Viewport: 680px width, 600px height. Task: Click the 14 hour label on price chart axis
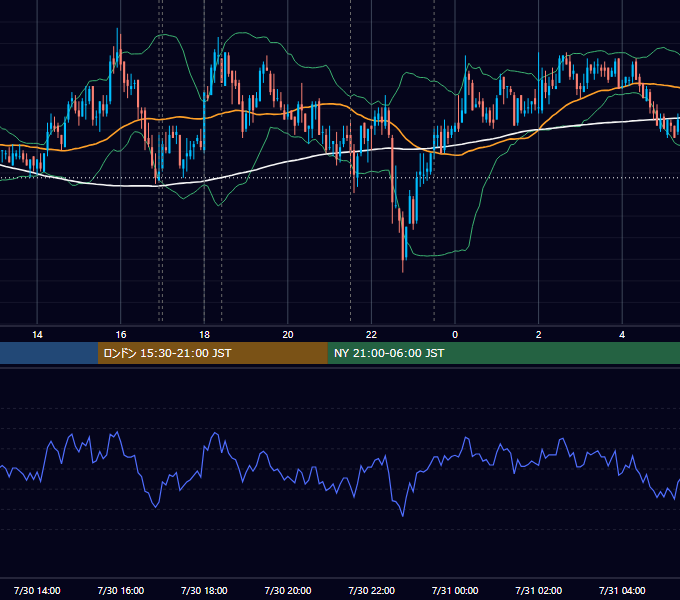click(37, 335)
